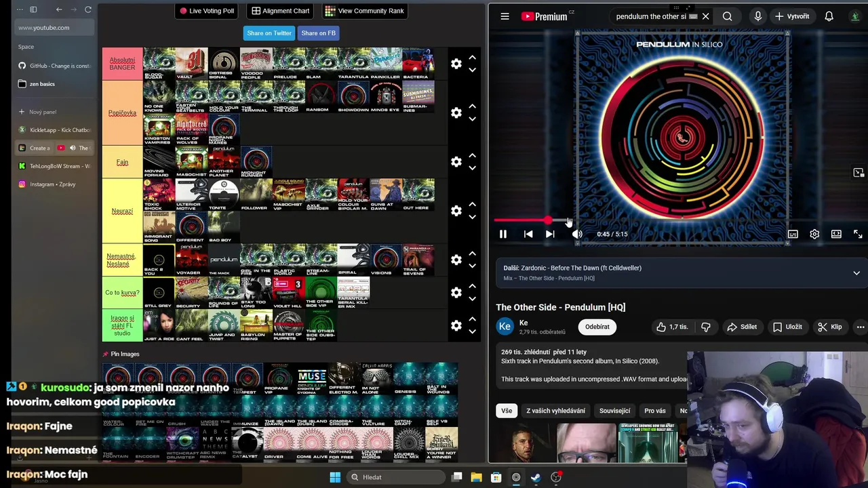868x488 pixels.
Task: Click Sdílet share button
Action: (x=741, y=327)
